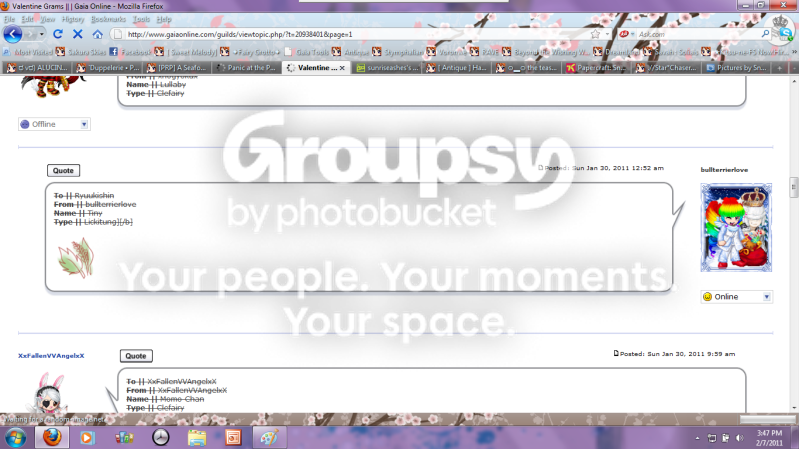Screen dimensions: 799x449
Task: Open the back/forward history dropdown arrow
Action: [41, 34]
